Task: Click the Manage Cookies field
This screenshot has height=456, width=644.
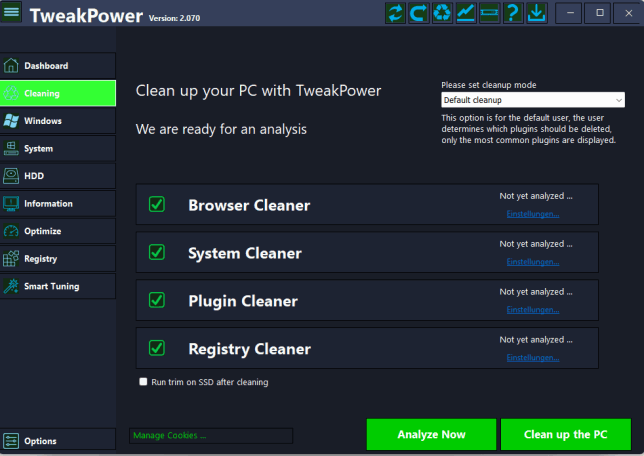Action: tap(210, 436)
